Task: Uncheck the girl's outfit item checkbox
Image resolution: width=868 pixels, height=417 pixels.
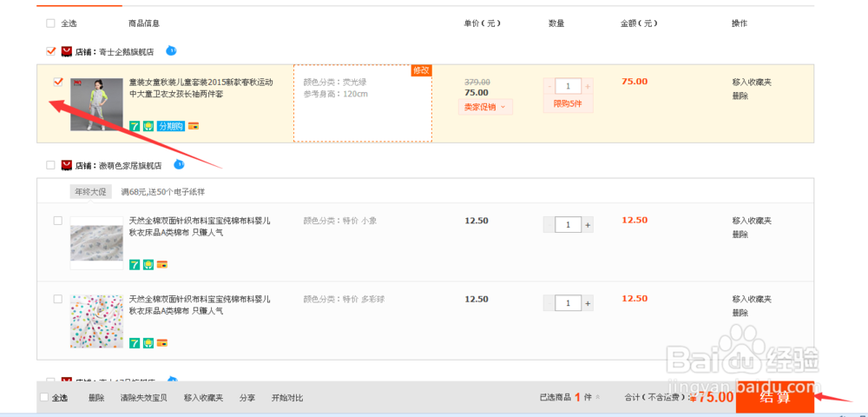Action: click(58, 82)
